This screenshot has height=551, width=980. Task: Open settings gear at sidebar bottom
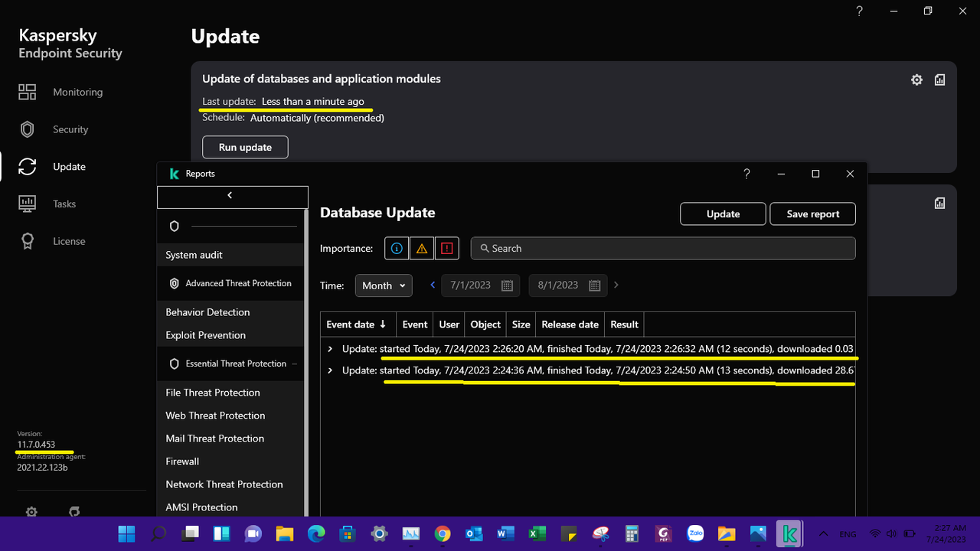31,511
